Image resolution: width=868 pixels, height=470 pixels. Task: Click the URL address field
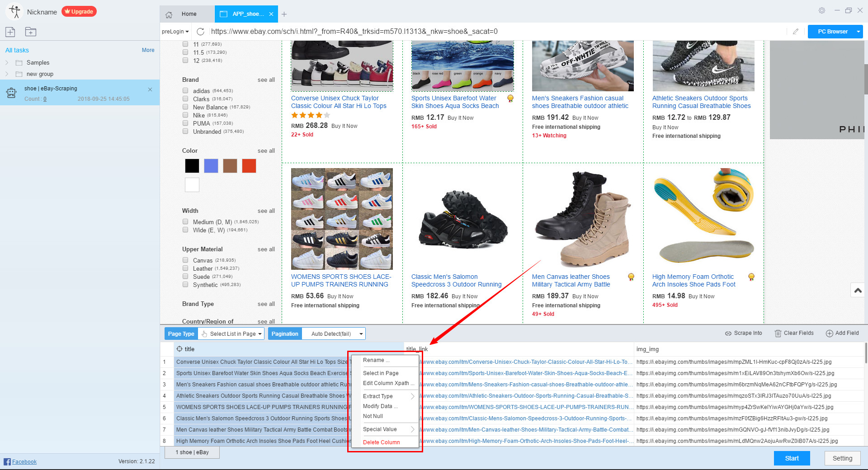point(497,32)
